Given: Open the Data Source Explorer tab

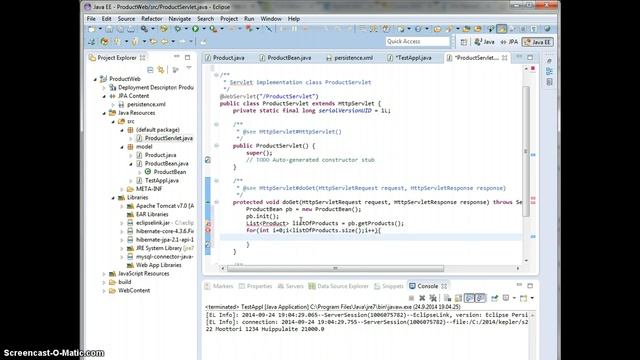Looking at the screenshot, I should pos(338,286).
